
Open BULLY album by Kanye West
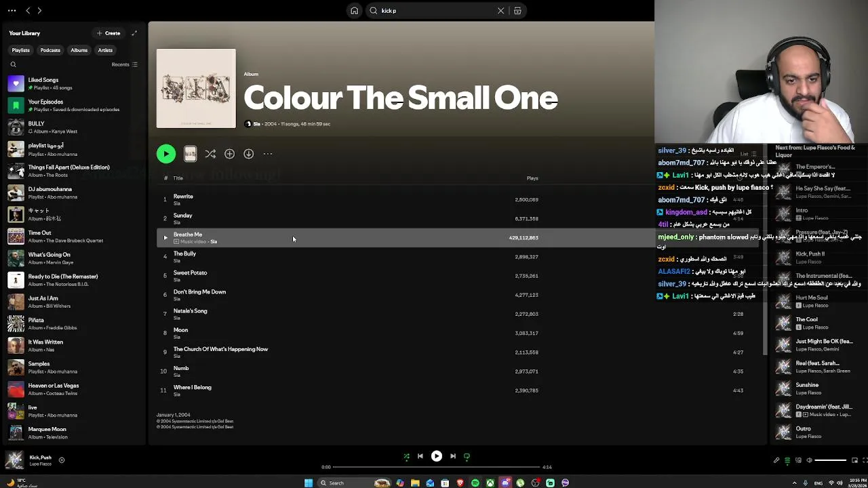coord(73,127)
